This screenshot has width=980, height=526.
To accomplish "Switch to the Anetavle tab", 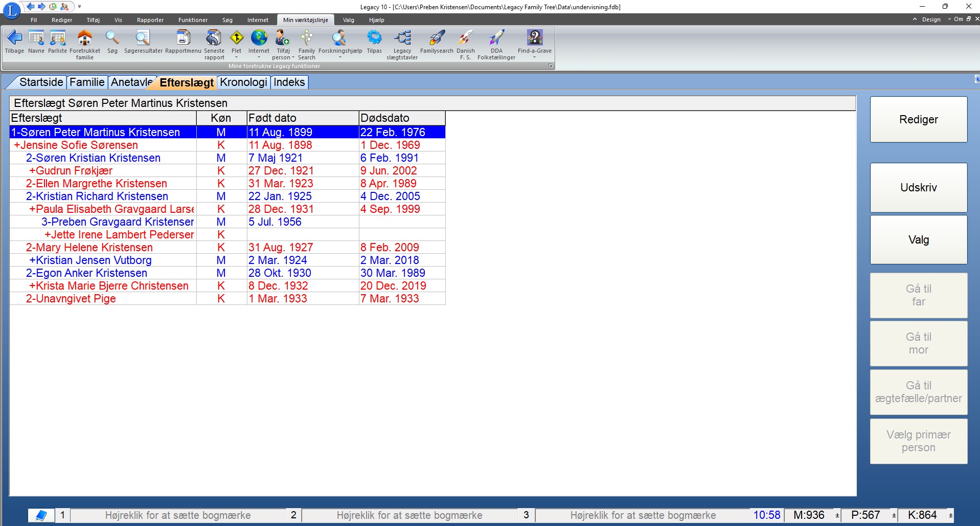I will (131, 82).
